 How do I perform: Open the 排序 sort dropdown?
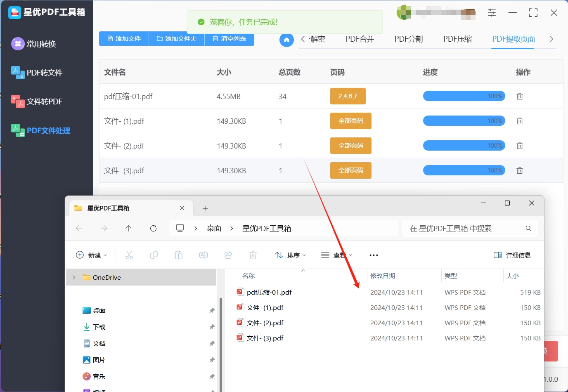click(x=291, y=255)
